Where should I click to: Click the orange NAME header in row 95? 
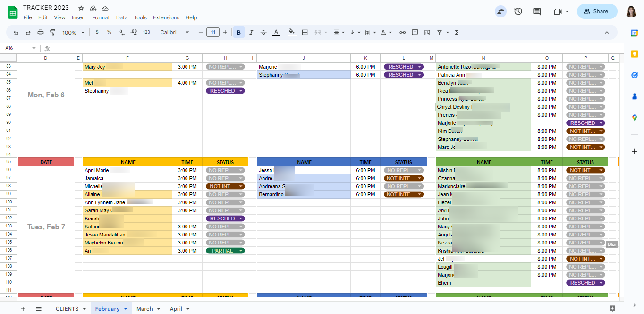(127, 162)
